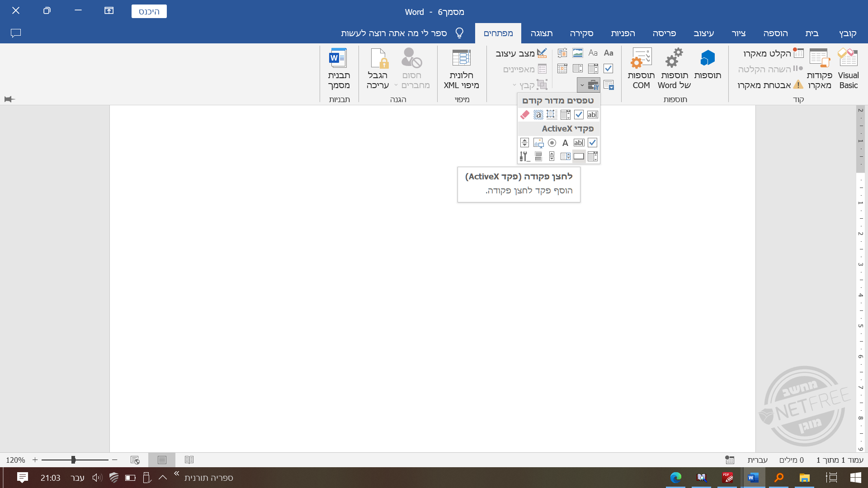Insert ActiveX image control
The image size is (868, 488).
click(538, 143)
